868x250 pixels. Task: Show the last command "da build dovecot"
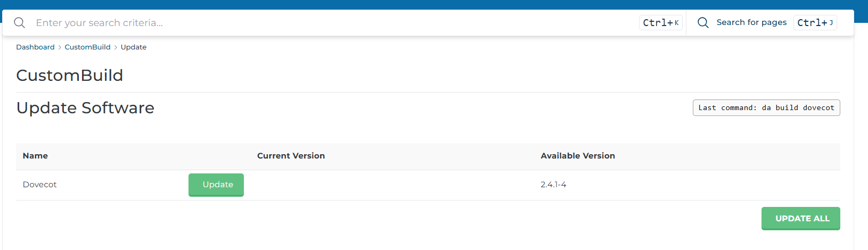click(x=766, y=108)
